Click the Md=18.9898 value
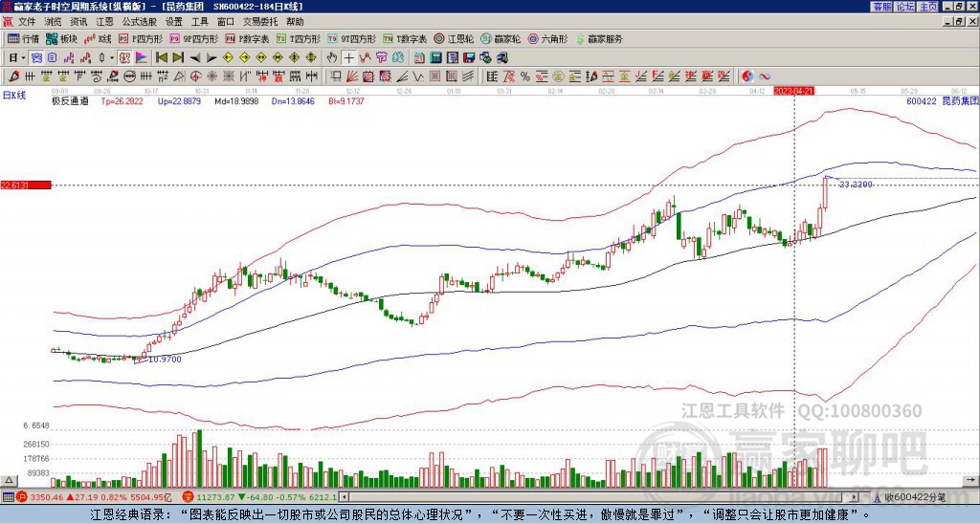The height and width of the screenshot is (524, 980). click(236, 101)
